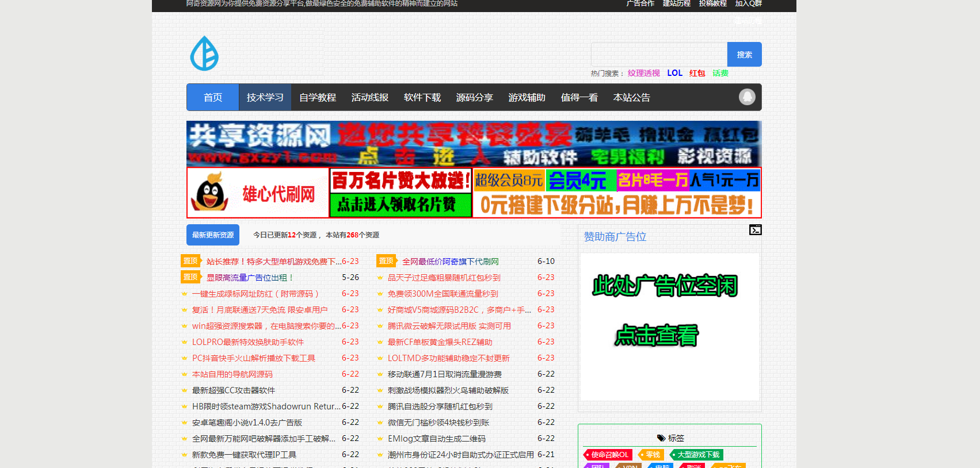Open the user avatar icon in navbar
The width and height of the screenshot is (980, 468).
click(747, 97)
